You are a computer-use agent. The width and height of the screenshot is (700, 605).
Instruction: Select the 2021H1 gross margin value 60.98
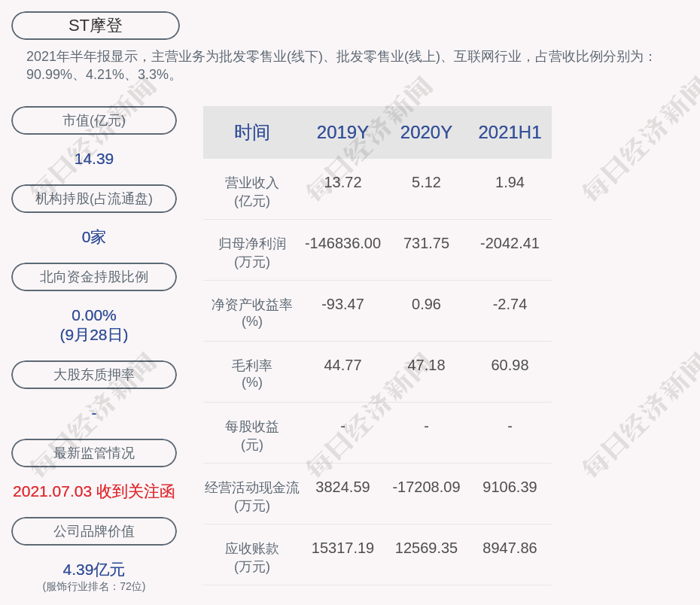[510, 365]
